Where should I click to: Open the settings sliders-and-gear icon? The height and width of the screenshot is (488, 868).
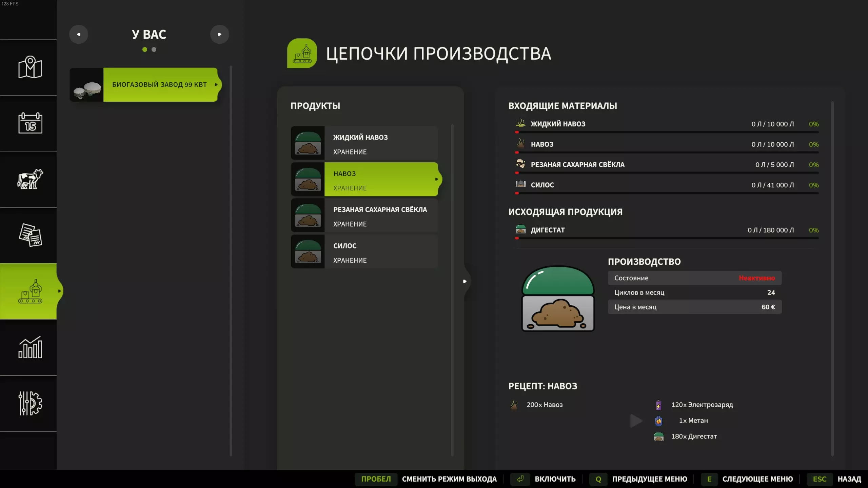[x=30, y=403]
